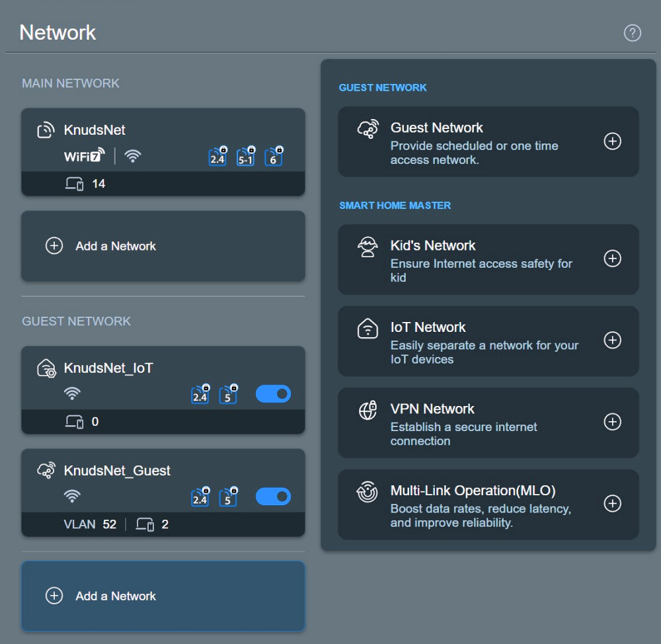Click the 5 GHz band icon on KnudsNet_Guest

click(228, 497)
